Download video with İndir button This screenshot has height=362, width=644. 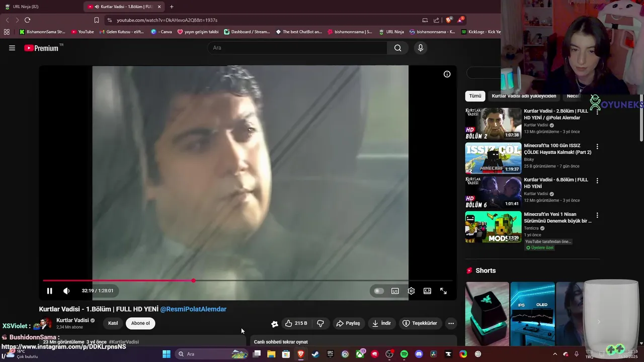(381, 323)
